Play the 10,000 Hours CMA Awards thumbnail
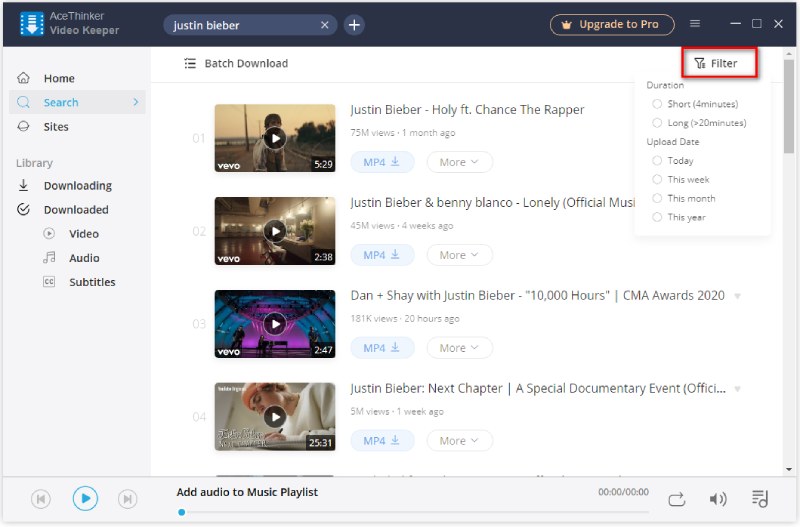This screenshot has width=800, height=527. tap(275, 324)
